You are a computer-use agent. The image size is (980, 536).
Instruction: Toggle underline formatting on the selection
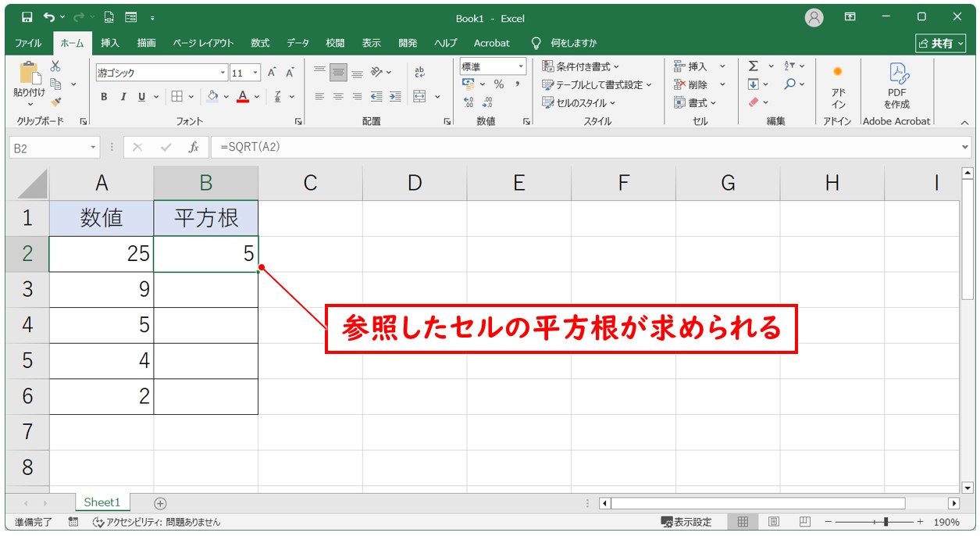[141, 97]
